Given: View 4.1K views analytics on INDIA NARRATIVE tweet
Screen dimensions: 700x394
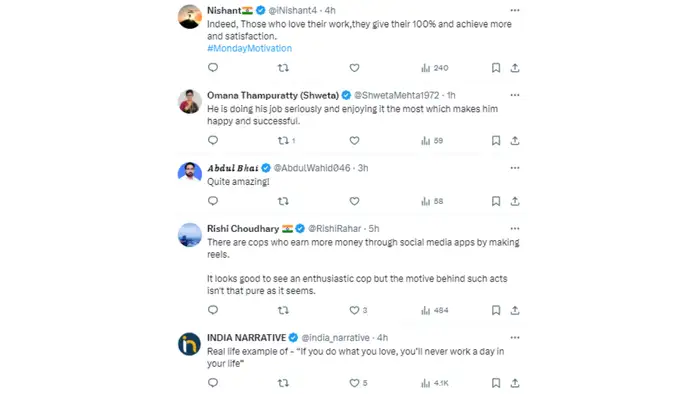Looking at the screenshot, I should tap(434, 383).
